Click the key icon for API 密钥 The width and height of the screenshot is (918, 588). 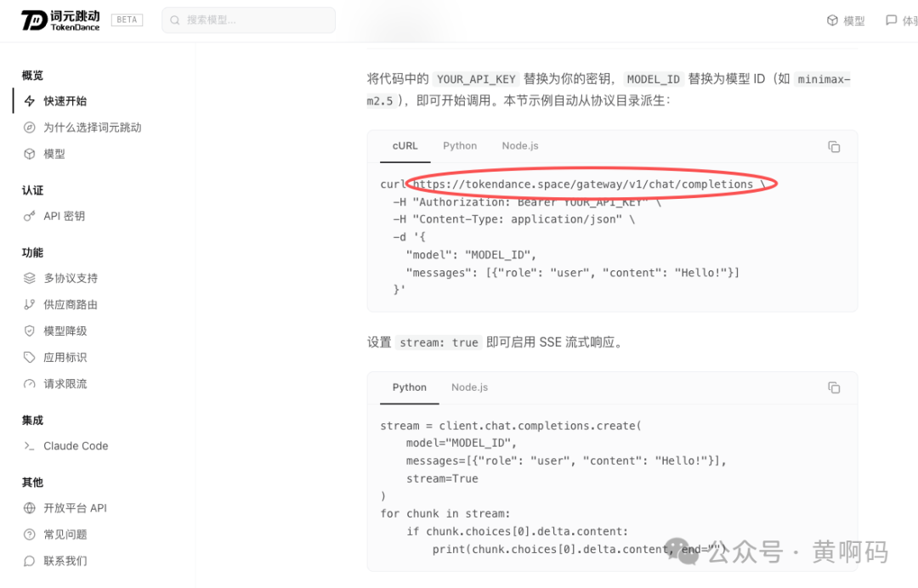(x=29, y=217)
